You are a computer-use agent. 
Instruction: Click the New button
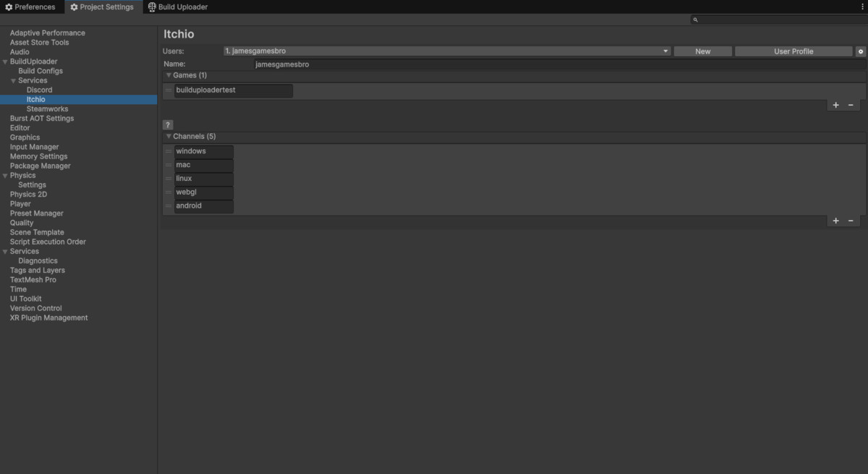pyautogui.click(x=702, y=51)
